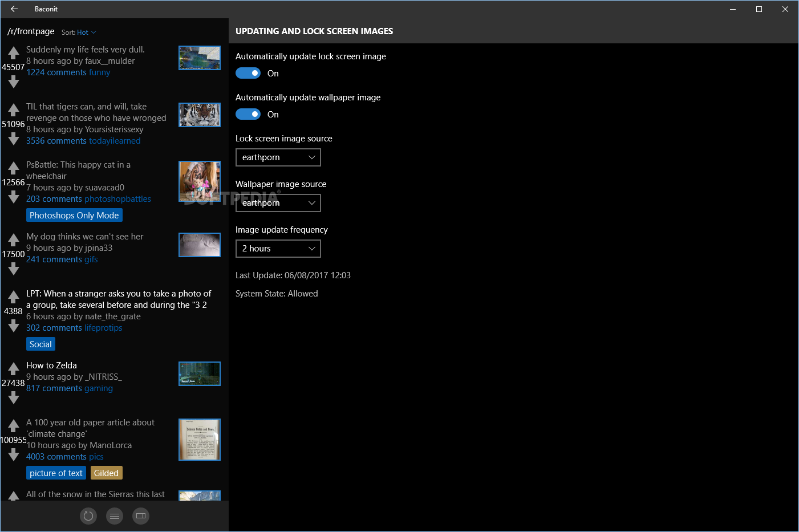Click the panel view icon in bottom bar
The image size is (799, 532).
(141, 516)
